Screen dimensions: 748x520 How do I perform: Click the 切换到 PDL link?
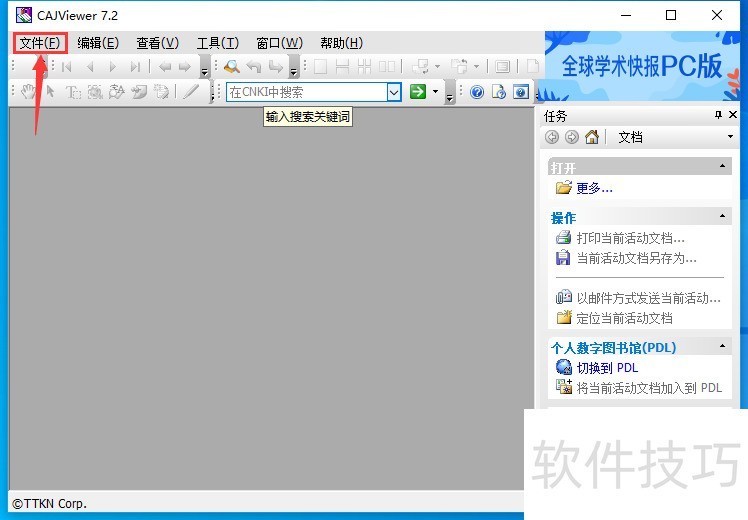(607, 368)
